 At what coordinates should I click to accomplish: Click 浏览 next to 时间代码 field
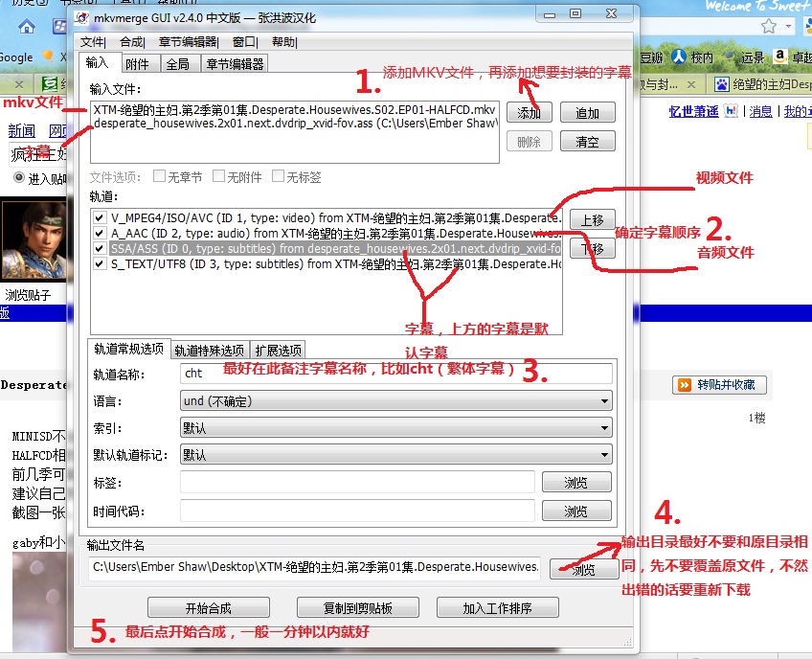(x=576, y=511)
